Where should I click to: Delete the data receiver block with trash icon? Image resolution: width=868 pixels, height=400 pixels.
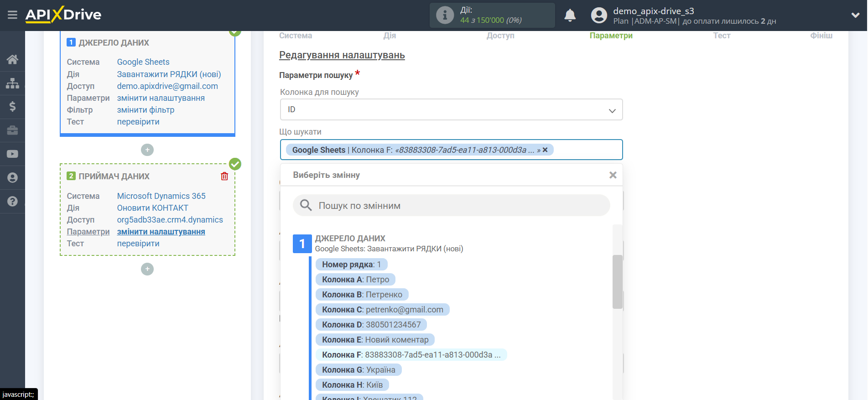pos(224,176)
